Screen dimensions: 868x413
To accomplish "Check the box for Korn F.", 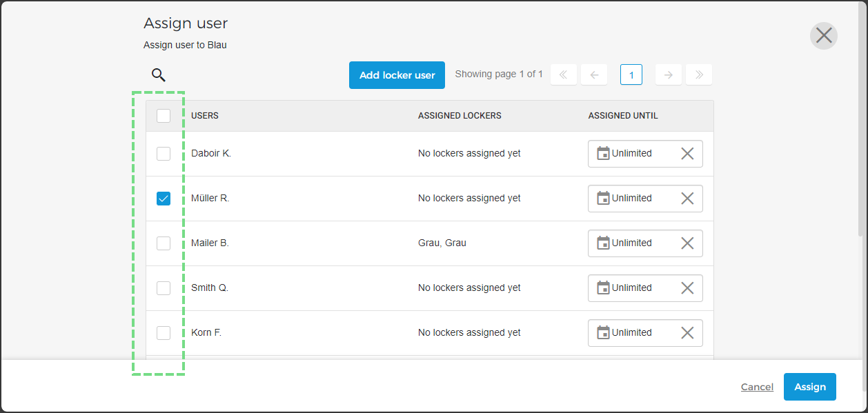I will point(164,333).
